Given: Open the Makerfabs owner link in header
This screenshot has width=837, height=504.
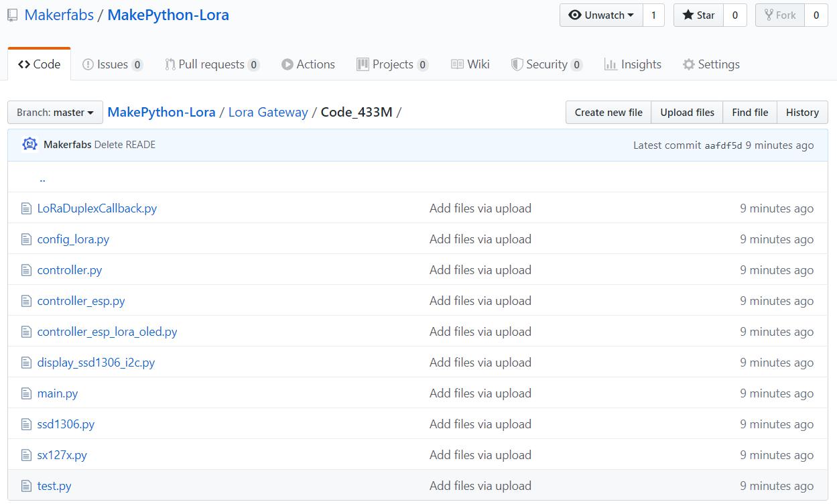Looking at the screenshot, I should pos(59,15).
